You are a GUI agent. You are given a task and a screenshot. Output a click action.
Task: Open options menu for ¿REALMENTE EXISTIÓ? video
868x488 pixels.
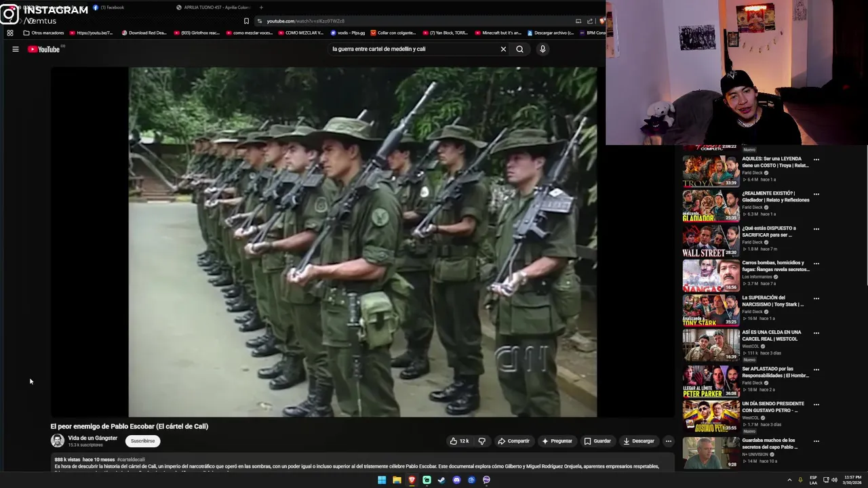coord(816,195)
